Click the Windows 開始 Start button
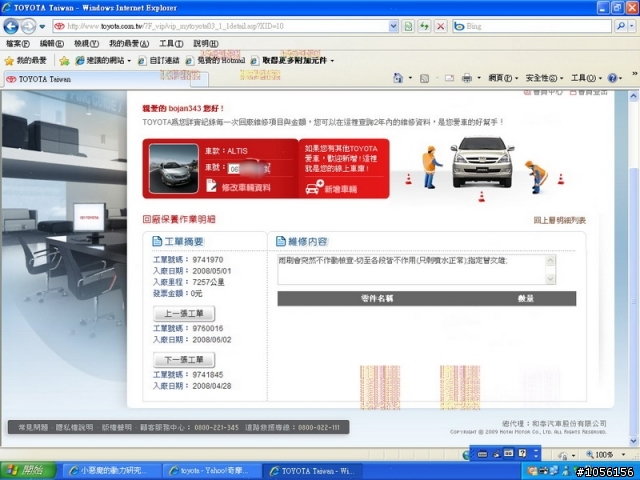Viewport: 640px width, 480px height. (27, 471)
